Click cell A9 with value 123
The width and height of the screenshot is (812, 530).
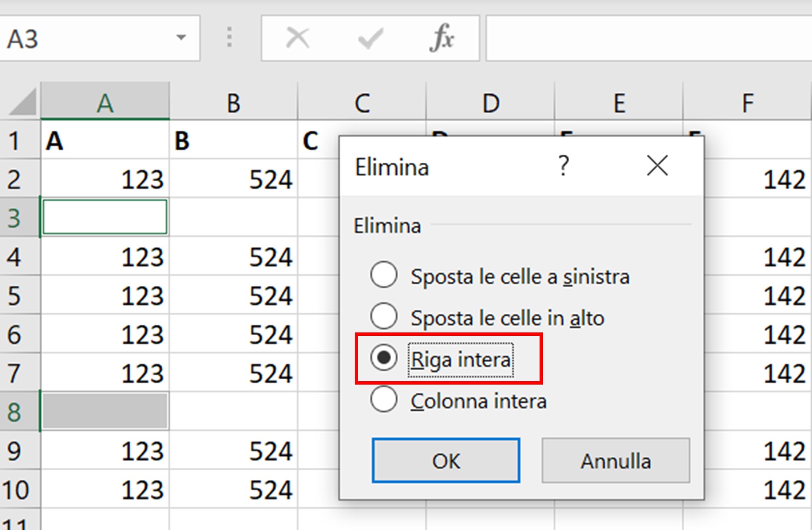[x=105, y=450]
